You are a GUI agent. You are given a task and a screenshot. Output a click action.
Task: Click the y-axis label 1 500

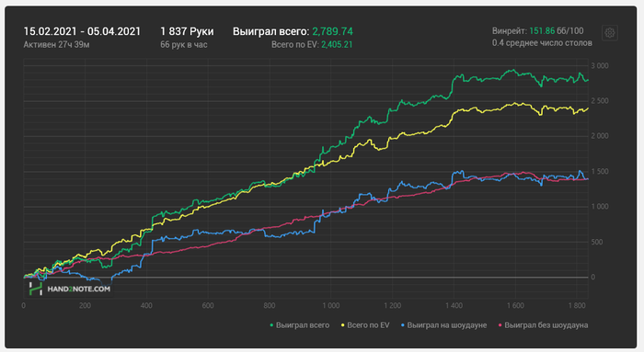[x=600, y=172]
